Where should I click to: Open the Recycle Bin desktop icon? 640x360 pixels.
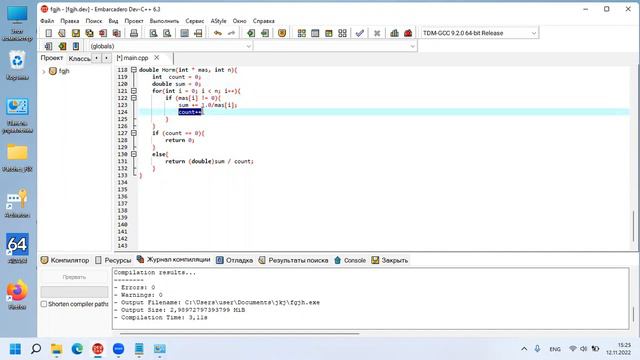[17, 65]
